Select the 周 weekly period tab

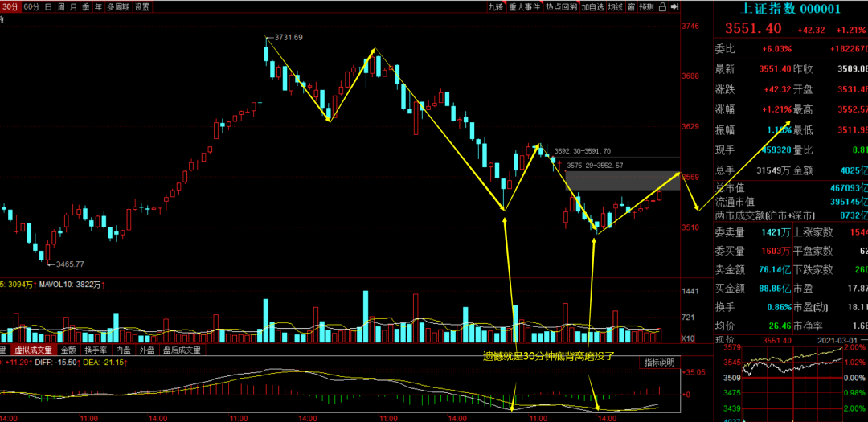pos(60,6)
